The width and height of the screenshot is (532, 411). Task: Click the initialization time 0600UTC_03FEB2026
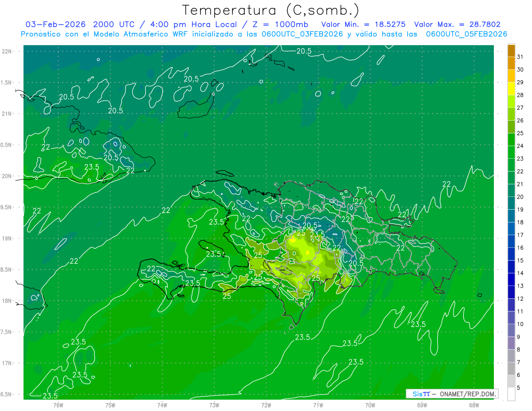pyautogui.click(x=302, y=34)
